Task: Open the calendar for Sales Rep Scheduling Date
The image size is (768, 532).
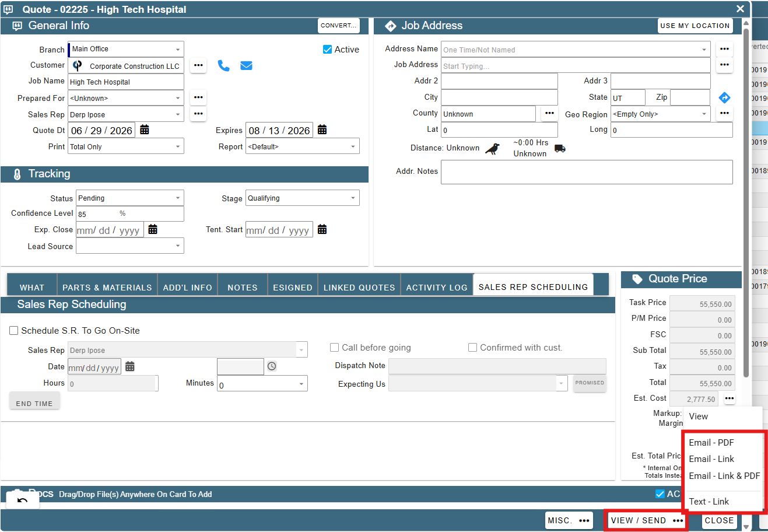Action: 130,366
